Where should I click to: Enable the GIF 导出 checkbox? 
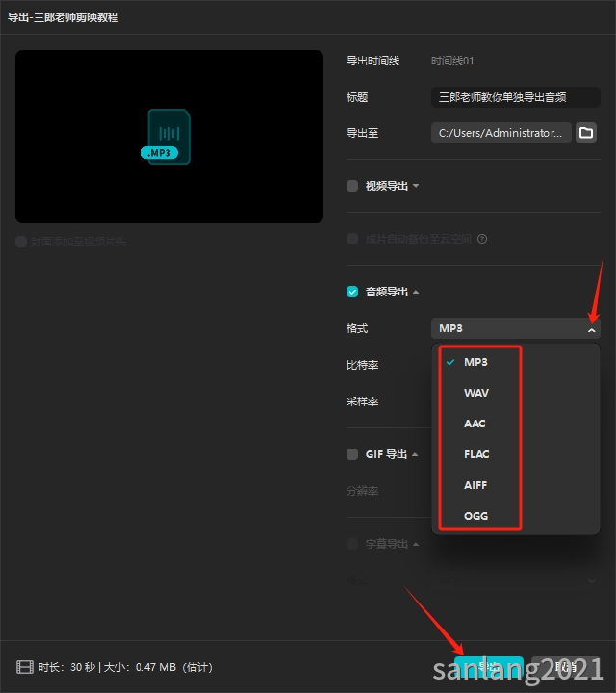click(x=352, y=454)
